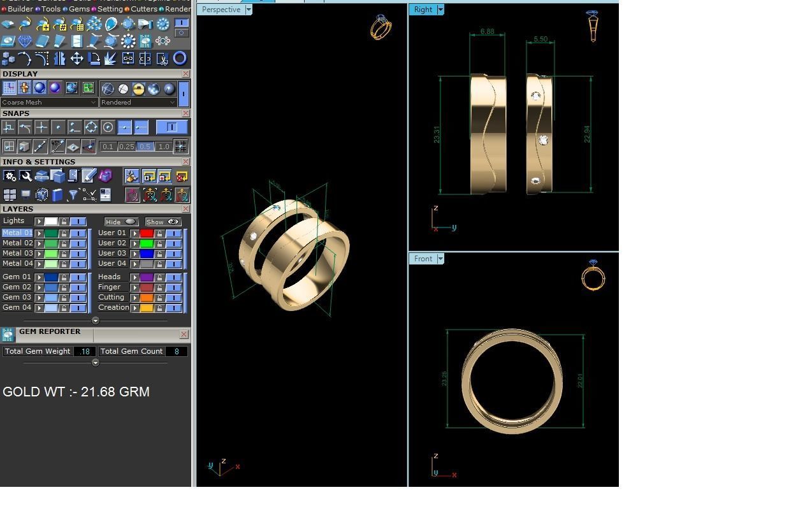Select the faceted diamond gem tool icon

pos(25,41)
